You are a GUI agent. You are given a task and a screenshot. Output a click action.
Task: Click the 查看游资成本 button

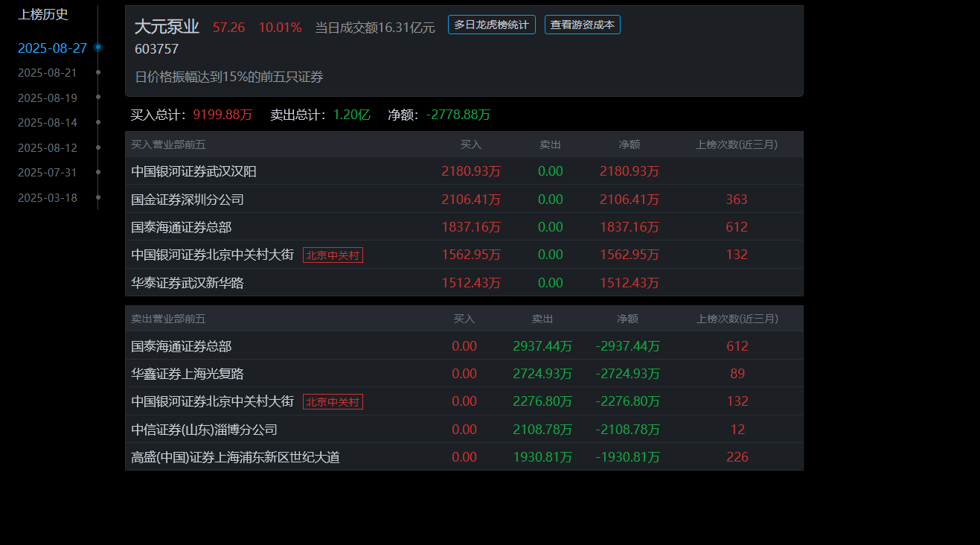582,25
